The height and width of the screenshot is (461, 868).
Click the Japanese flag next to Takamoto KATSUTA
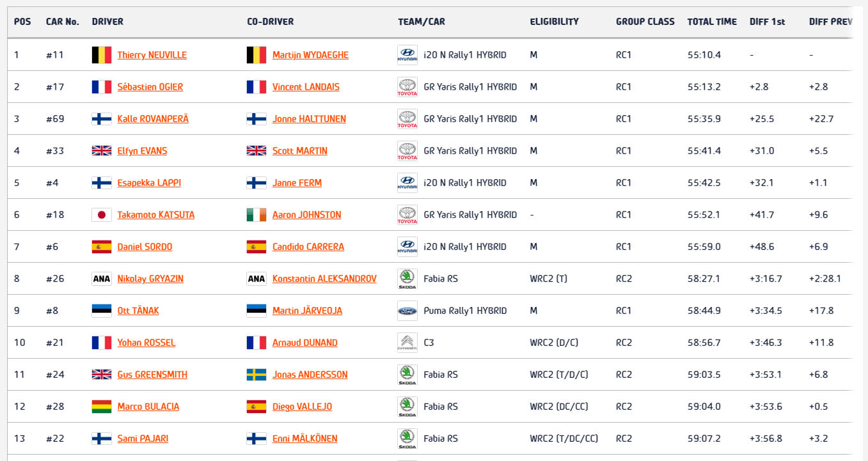[102, 215]
